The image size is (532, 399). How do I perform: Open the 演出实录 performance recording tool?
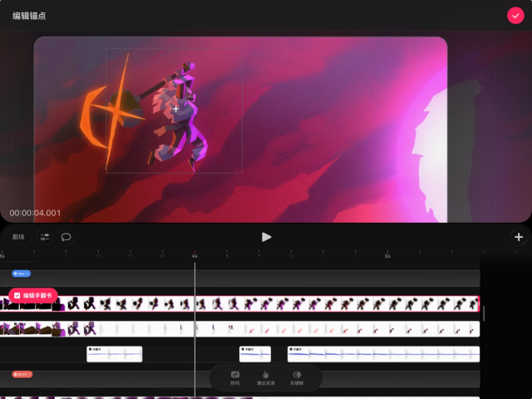[266, 378]
